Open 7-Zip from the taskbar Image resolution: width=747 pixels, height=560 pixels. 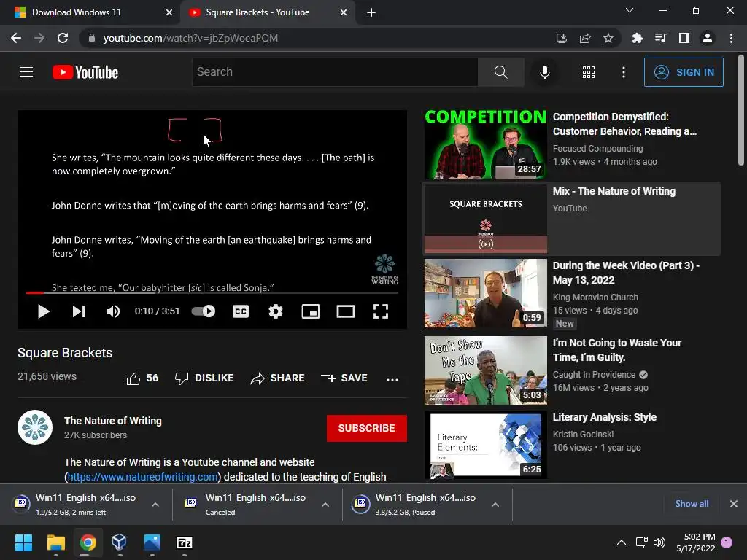click(x=185, y=542)
